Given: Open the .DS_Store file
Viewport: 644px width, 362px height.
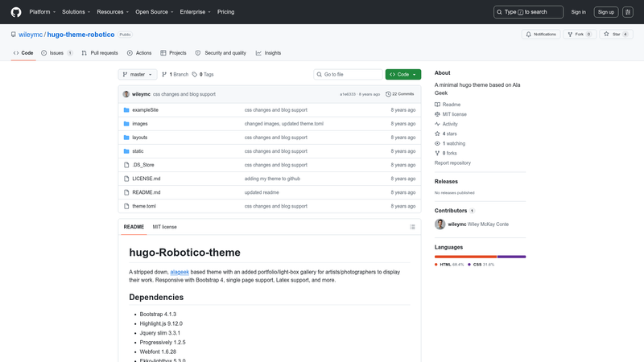Looking at the screenshot, I should 143,165.
